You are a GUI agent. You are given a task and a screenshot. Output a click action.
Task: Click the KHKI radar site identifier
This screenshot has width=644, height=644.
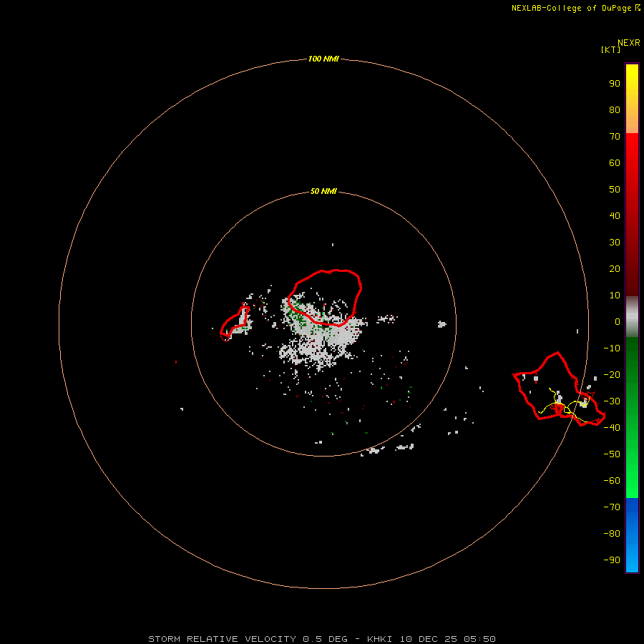(379, 639)
